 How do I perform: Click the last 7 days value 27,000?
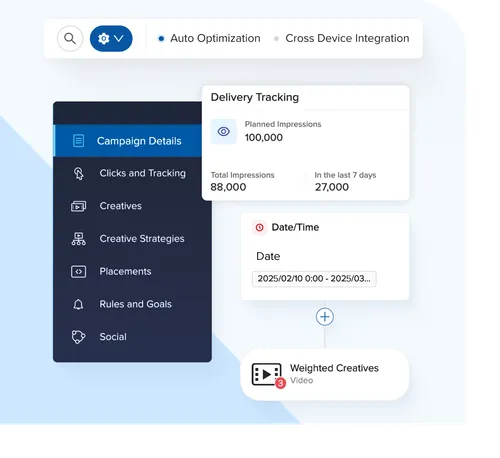(x=332, y=187)
